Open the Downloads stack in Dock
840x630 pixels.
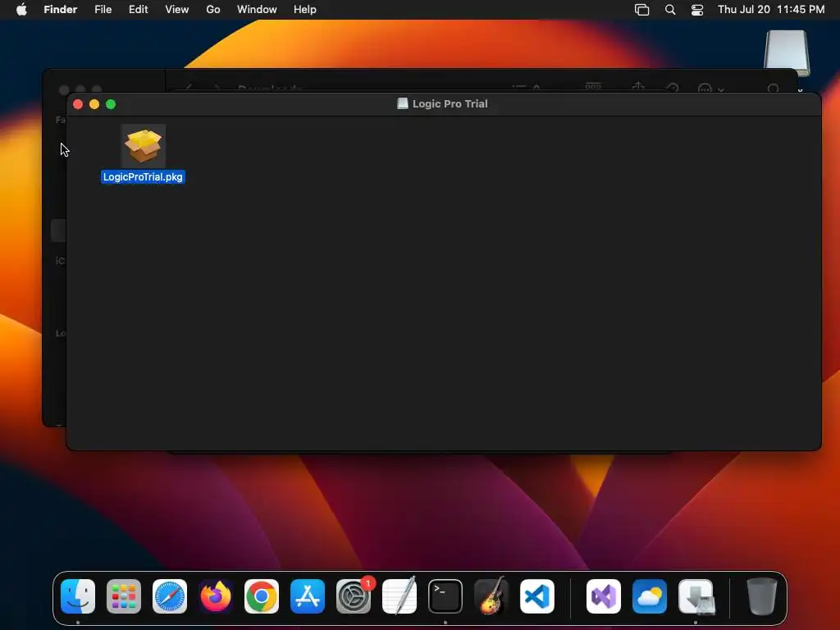696,596
